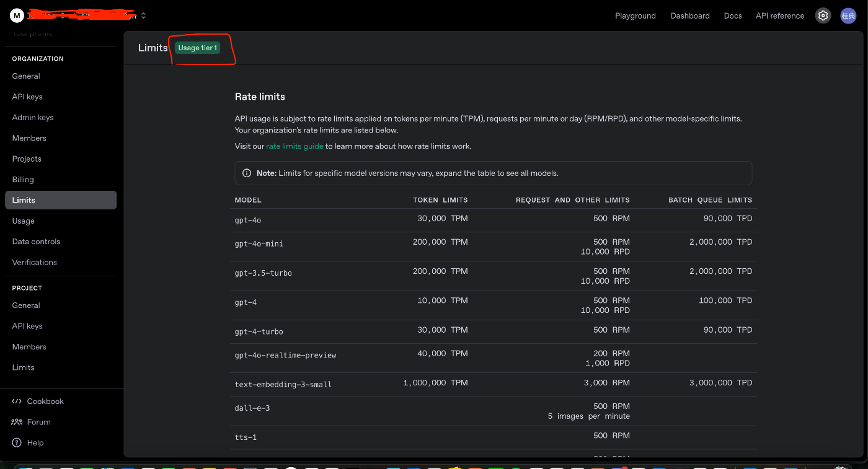This screenshot has height=469, width=868.
Task: Click REQUEST AND OTHER LIMITS column header
Action: 573,200
